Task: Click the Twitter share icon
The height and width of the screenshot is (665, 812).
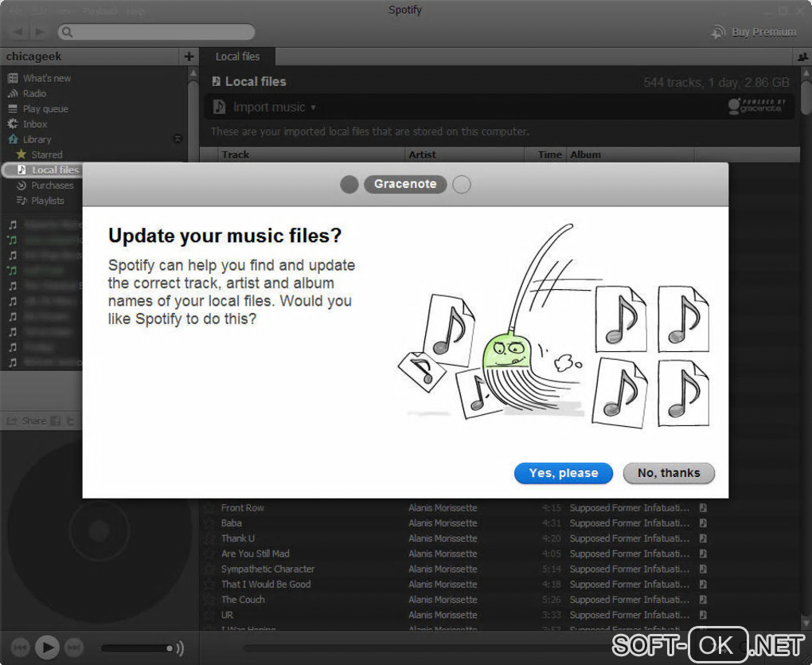Action: tap(70, 421)
